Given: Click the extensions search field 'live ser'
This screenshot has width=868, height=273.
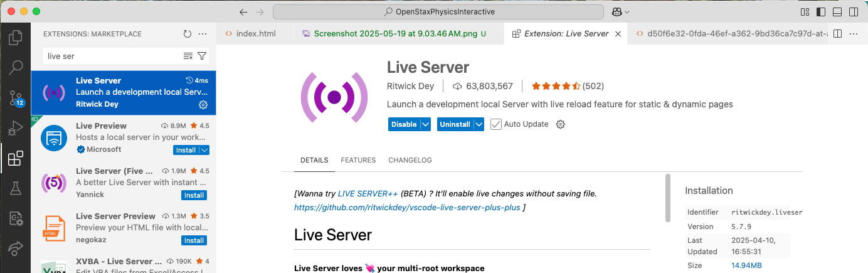Looking at the screenshot, I should click(x=113, y=56).
